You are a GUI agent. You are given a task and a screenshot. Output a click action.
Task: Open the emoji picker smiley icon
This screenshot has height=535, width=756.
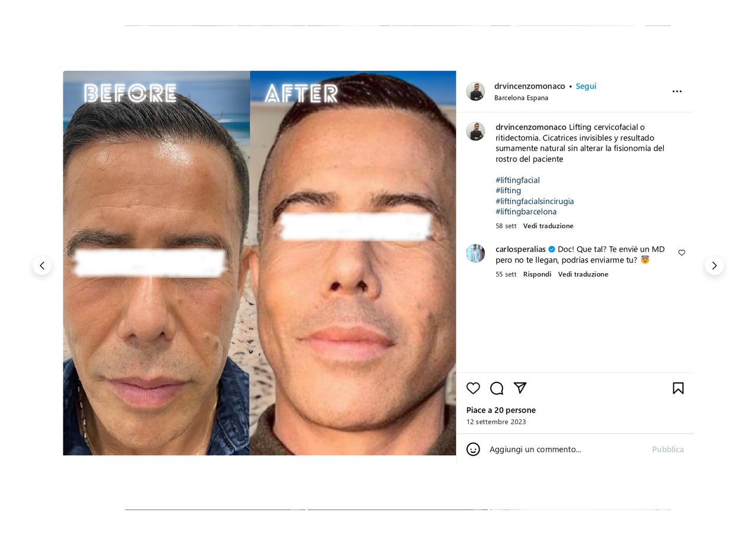pyautogui.click(x=473, y=449)
